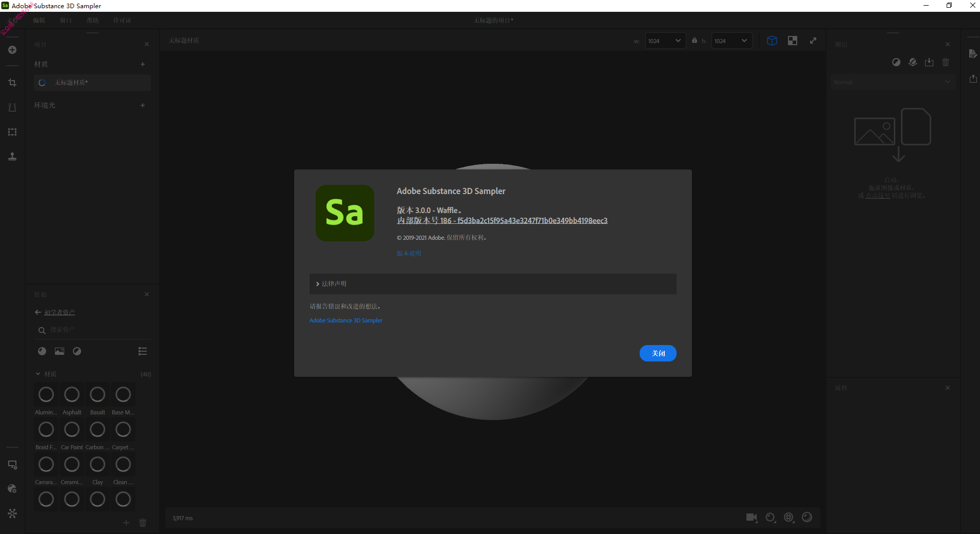Select the Clay material thumbnail

click(x=98, y=464)
